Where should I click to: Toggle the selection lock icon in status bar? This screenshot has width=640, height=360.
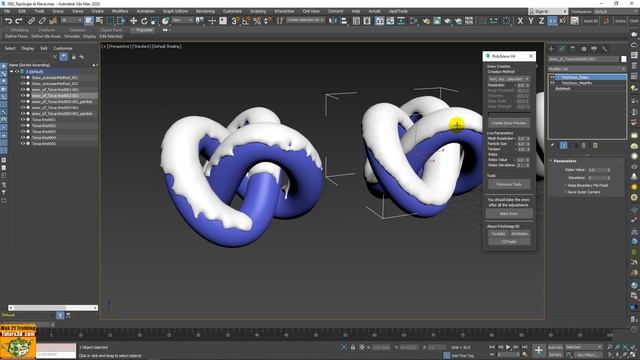(x=353, y=347)
